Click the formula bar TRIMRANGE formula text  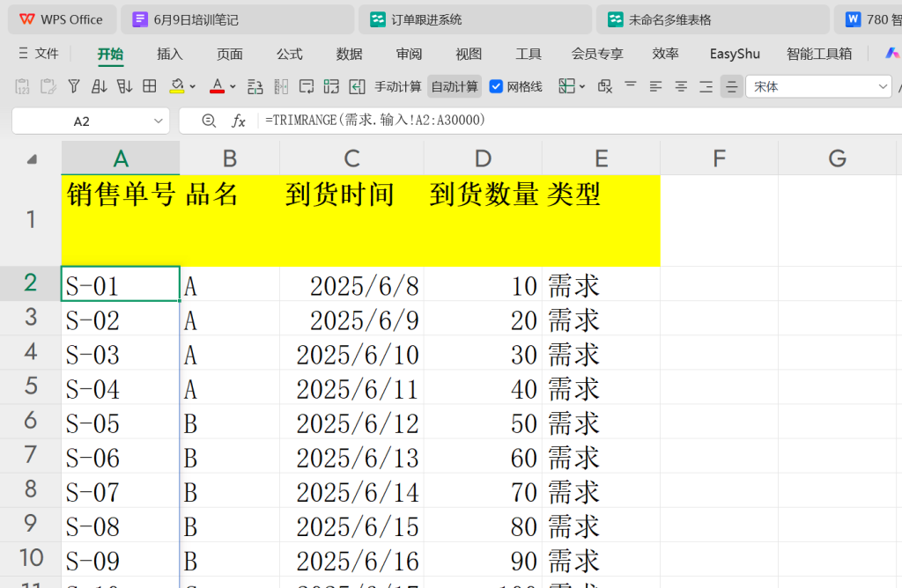tap(375, 120)
